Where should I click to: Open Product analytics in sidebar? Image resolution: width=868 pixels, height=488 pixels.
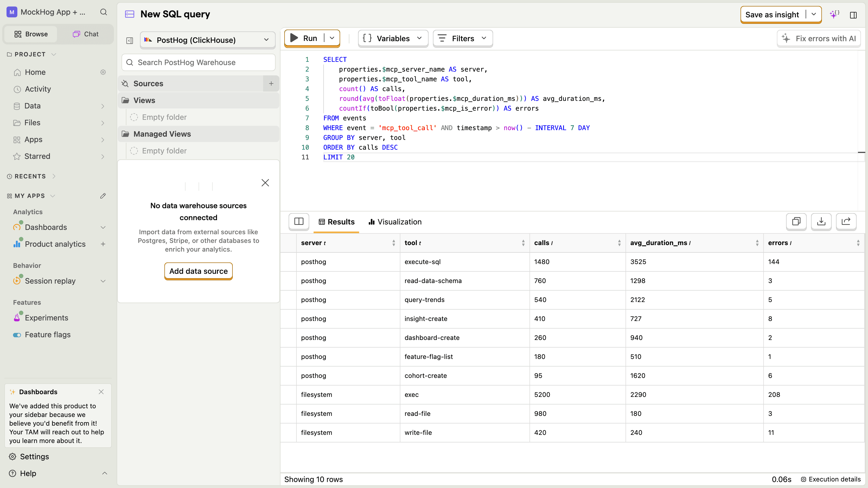(55, 244)
